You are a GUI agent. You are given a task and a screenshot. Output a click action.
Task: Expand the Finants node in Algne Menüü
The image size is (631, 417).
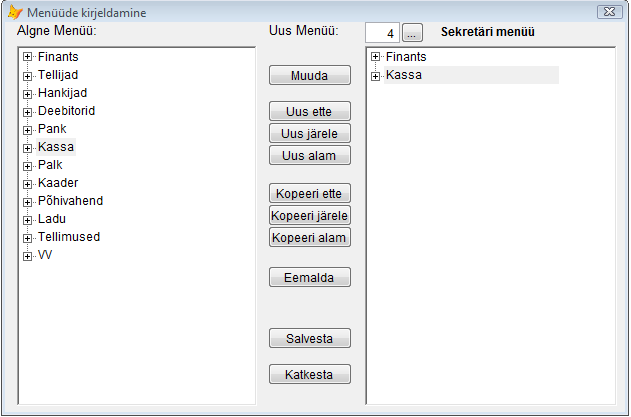click(x=27, y=57)
